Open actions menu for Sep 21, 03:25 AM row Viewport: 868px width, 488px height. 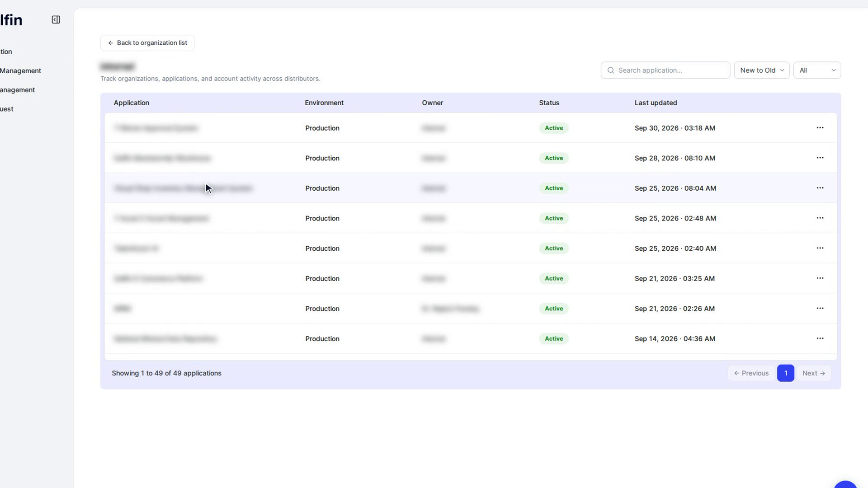tap(820, 278)
